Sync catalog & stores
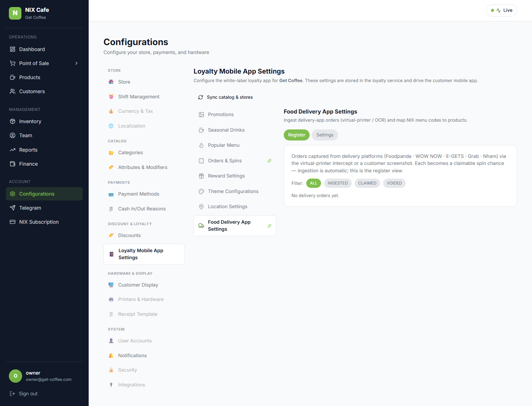This screenshot has width=532, height=406. coord(225,97)
